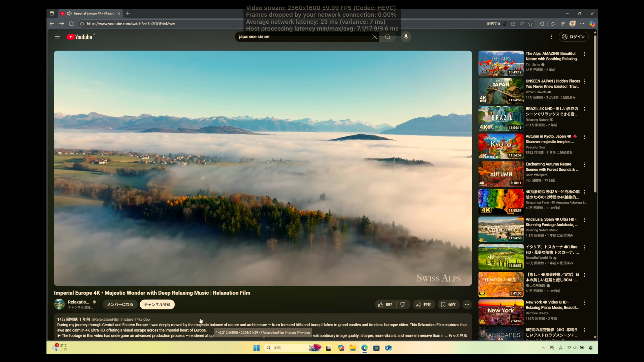This screenshot has width=644, height=362.
Task: Select the Imperial Europe 4K browser tab
Action: click(x=94, y=13)
